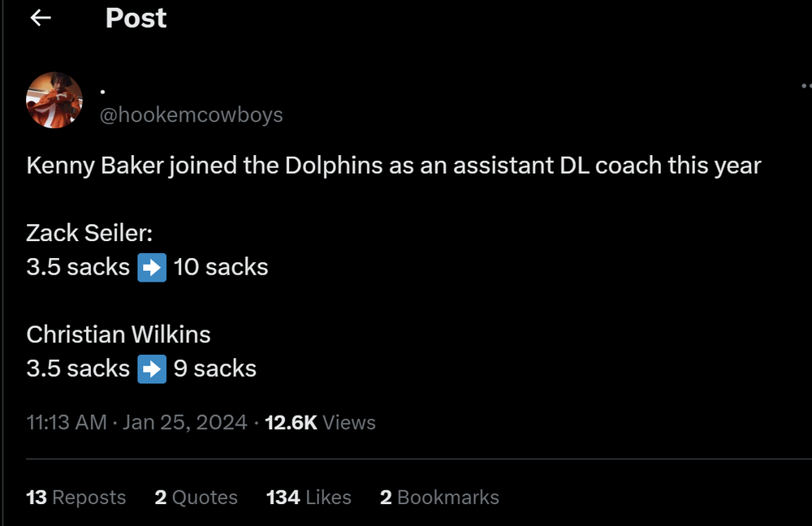The image size is (812, 526).
Task: Click '3.5 sacks' under Zack Seiler
Action: coord(78,267)
